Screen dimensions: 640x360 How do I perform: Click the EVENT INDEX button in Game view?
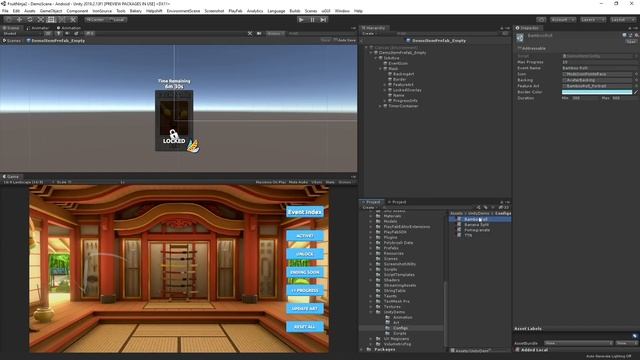point(304,212)
